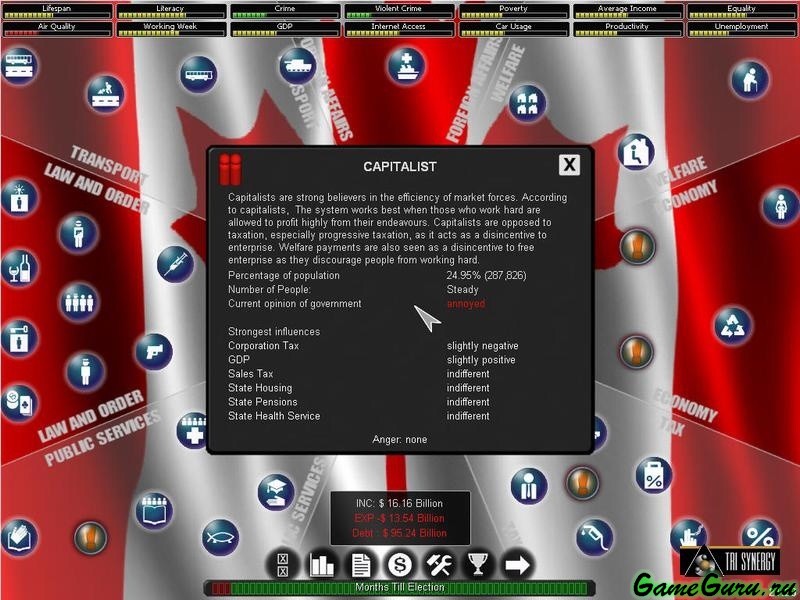The width and height of the screenshot is (800, 600).
Task: Open the fish symbol policy icon
Action: (x=220, y=537)
